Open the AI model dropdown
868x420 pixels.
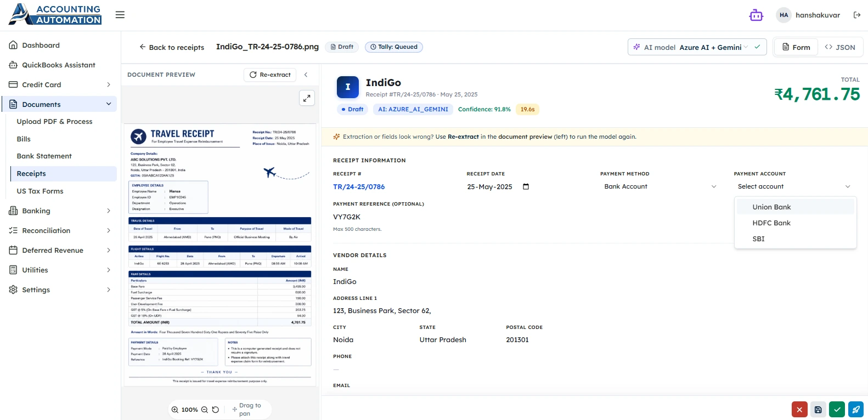tap(697, 47)
